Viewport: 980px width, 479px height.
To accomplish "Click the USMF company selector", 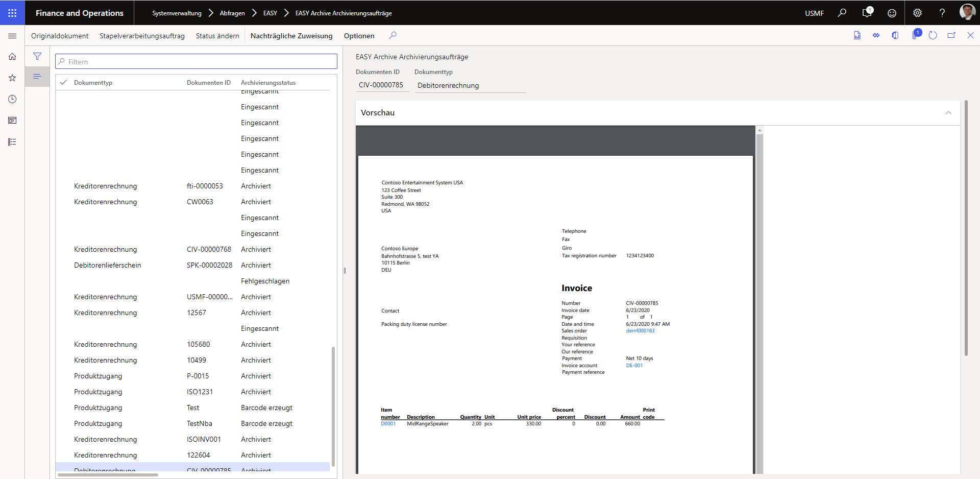I will [x=814, y=13].
